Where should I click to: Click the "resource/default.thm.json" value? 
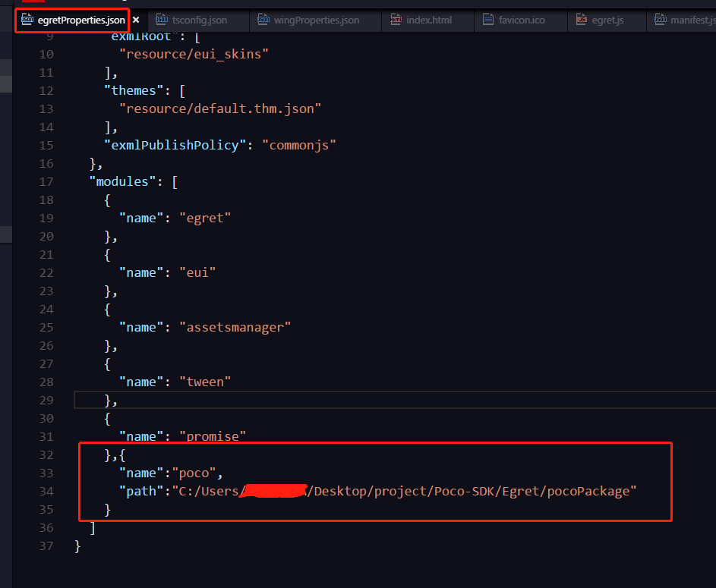pos(220,109)
